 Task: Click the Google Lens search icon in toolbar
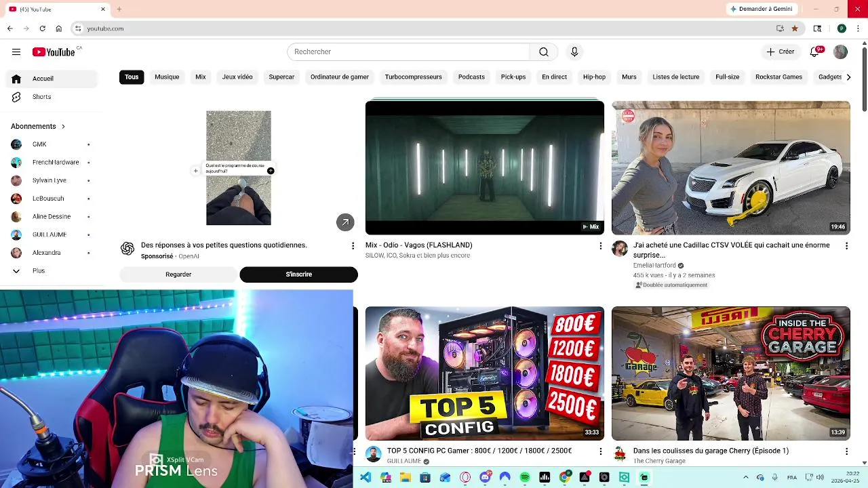817,28
